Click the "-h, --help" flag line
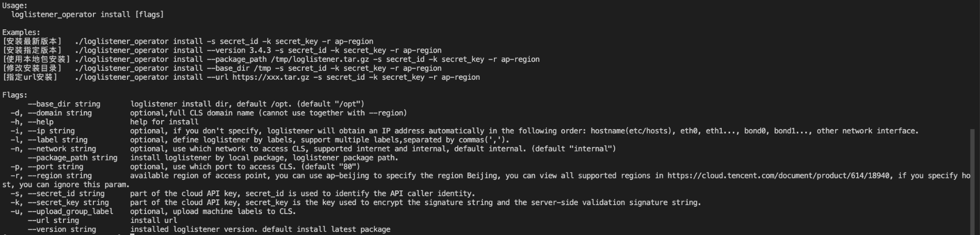This screenshot has height=235, width=980. (x=31, y=122)
